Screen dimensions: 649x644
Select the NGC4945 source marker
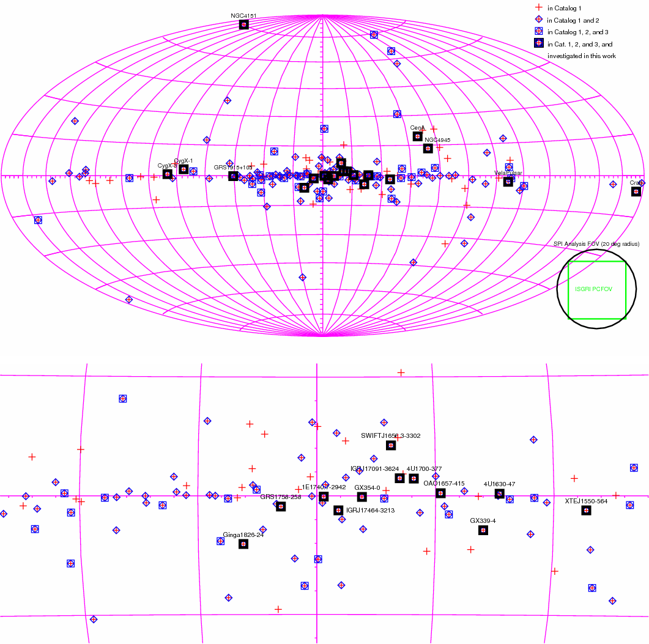pyautogui.click(x=428, y=149)
